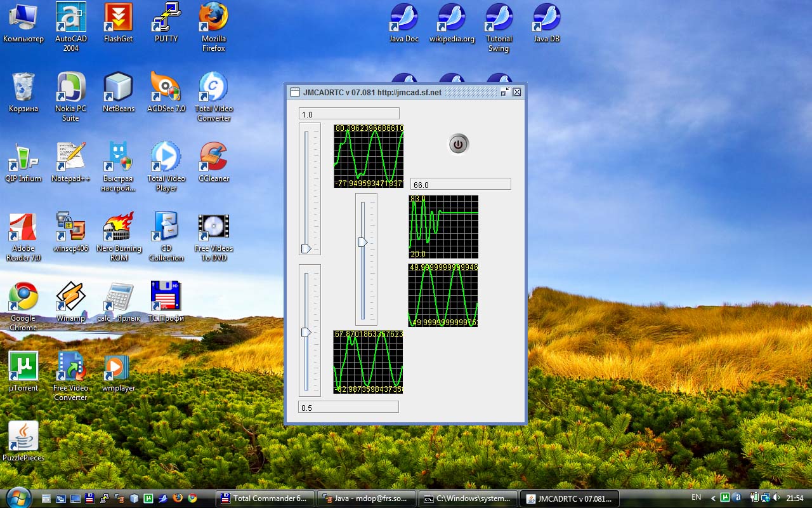The width and height of the screenshot is (812, 508).
Task: Click the text field showing 0.5
Action: tap(348, 408)
